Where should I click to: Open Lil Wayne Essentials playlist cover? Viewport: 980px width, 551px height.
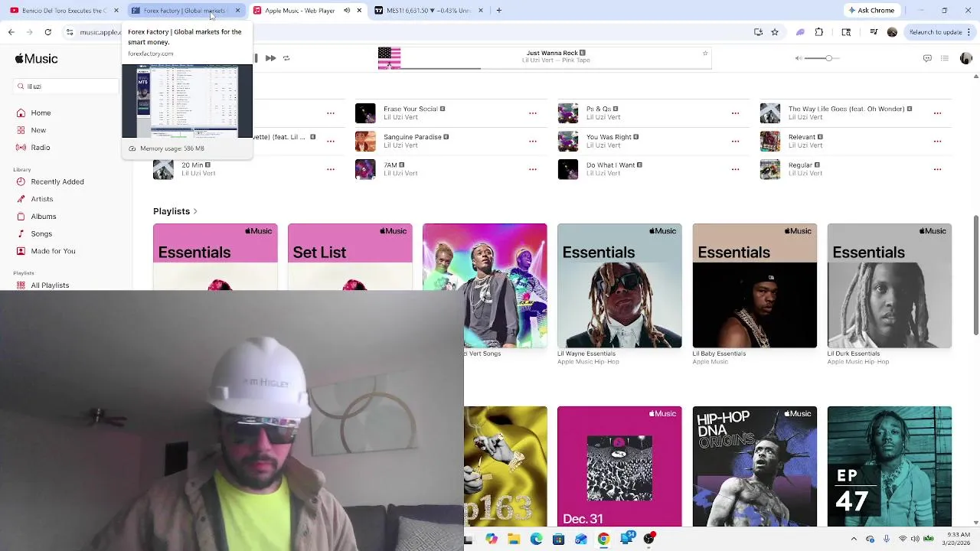pos(619,285)
